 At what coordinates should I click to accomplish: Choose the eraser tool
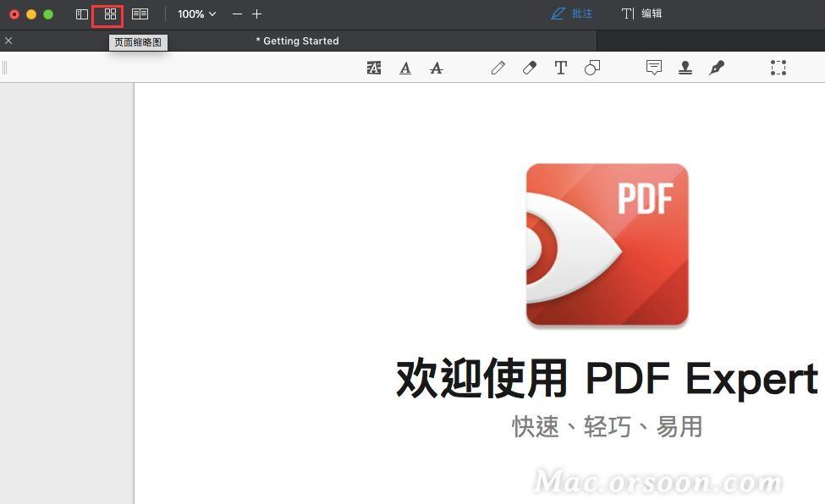click(530, 68)
